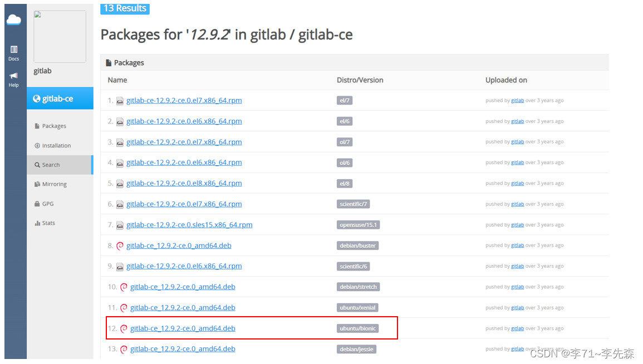Click the Uploaded on column header

(x=507, y=80)
